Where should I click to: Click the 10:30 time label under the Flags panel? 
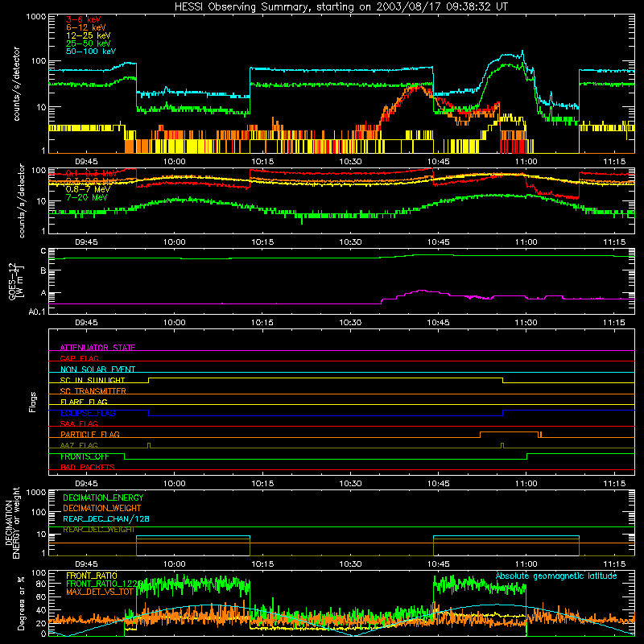350,483
